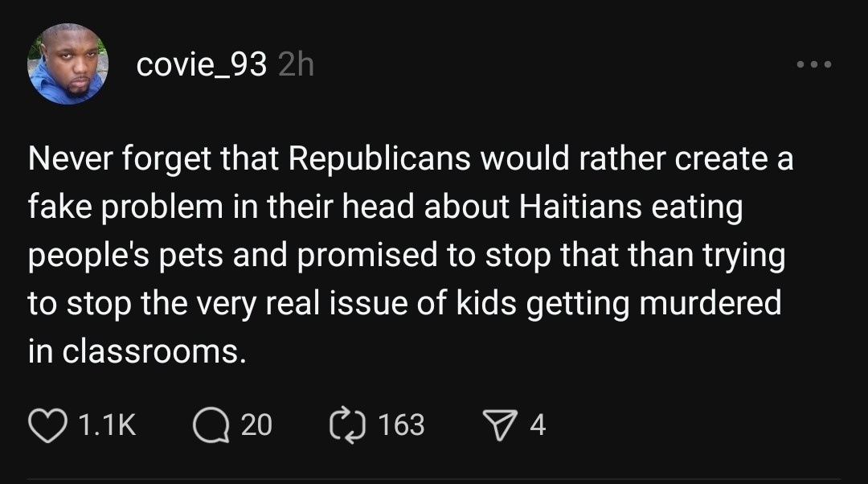Click the 1.1K likes count
868x484 pixels.
(108, 425)
